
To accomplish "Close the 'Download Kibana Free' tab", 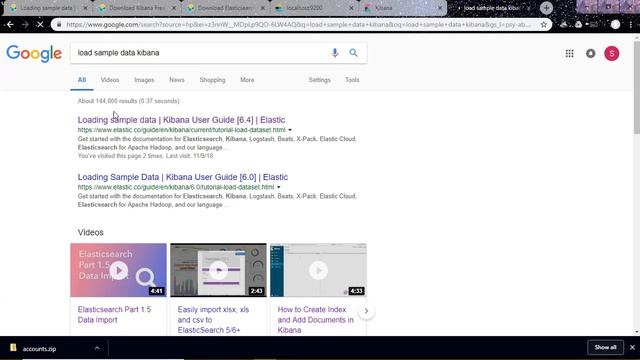I will 174,8.
